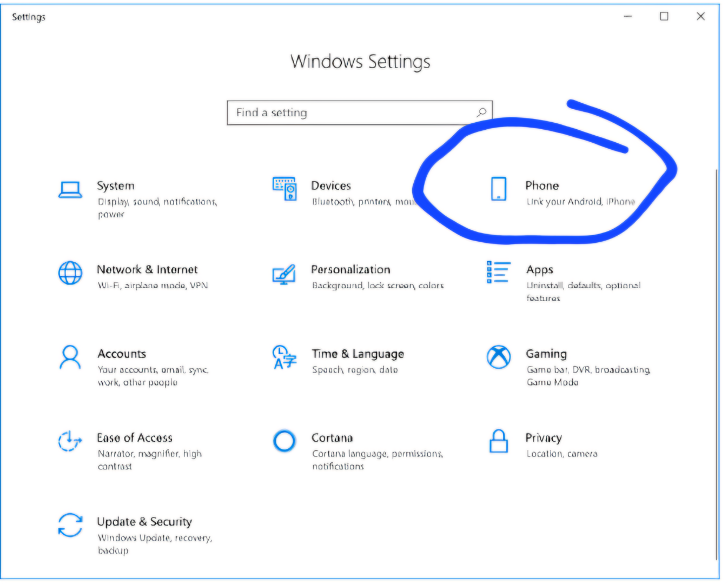Image resolution: width=728 pixels, height=584 pixels.
Task: Click the Gaming Xbox logo icon
Action: click(498, 357)
